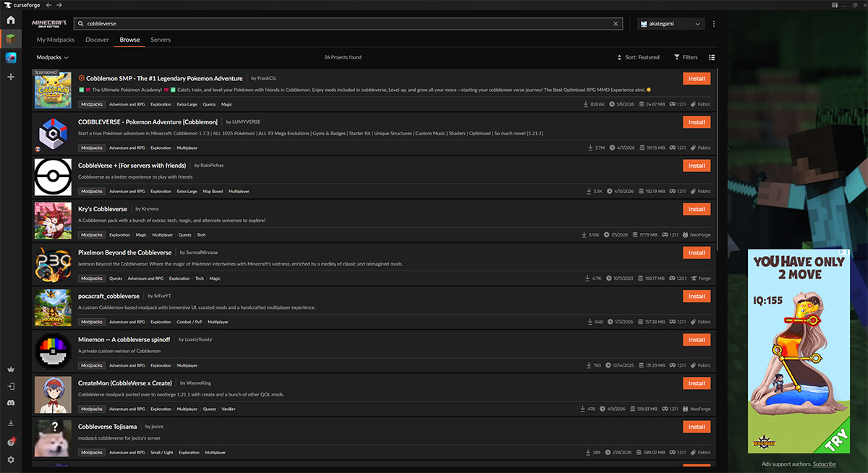Open the settings gear in the sidebar
This screenshot has height=473, width=868.
click(11, 460)
